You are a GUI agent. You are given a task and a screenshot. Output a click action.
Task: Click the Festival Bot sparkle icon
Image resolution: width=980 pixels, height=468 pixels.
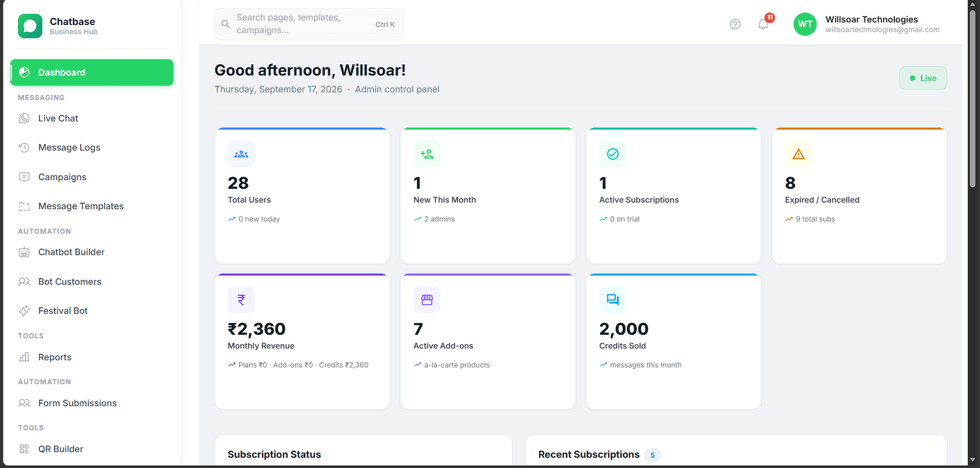point(24,311)
